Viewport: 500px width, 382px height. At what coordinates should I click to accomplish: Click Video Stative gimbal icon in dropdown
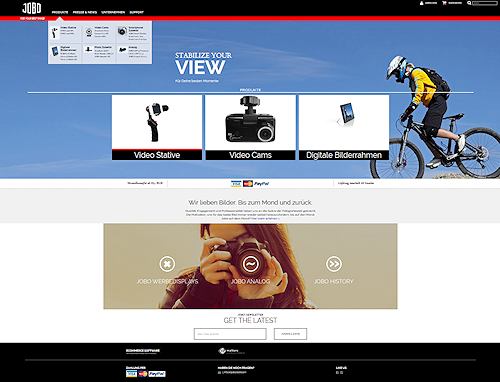55,33
